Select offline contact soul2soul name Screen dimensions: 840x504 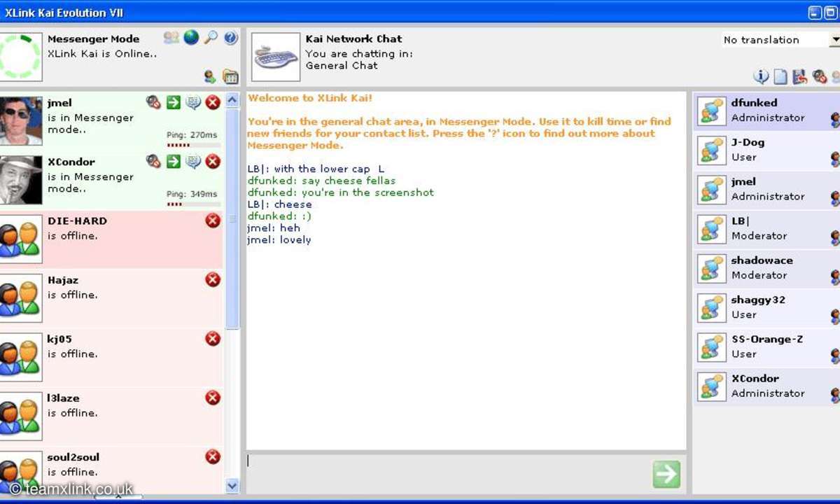coord(73,457)
